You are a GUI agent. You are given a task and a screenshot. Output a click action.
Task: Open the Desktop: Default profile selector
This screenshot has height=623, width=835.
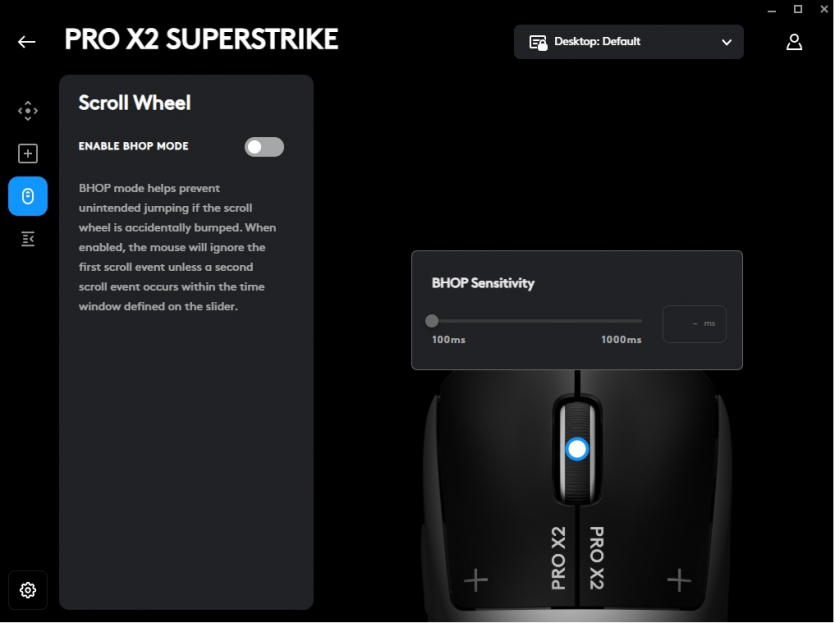tap(628, 42)
